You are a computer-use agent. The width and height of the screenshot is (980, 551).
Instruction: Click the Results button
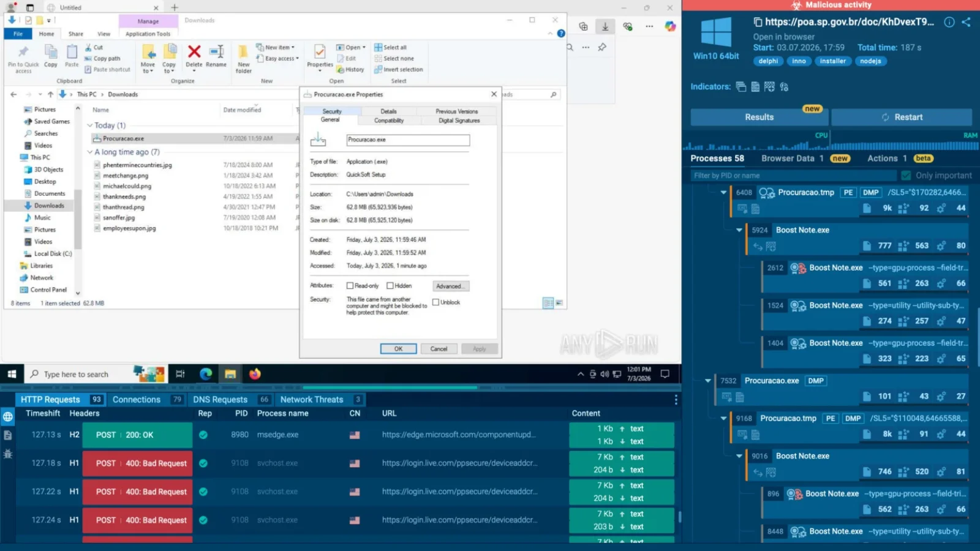(759, 117)
